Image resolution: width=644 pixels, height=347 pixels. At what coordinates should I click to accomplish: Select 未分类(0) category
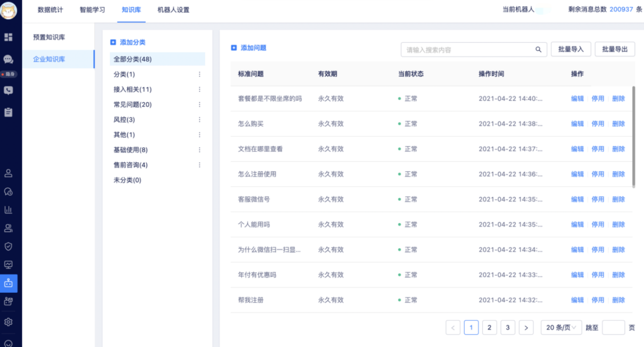coord(127,180)
